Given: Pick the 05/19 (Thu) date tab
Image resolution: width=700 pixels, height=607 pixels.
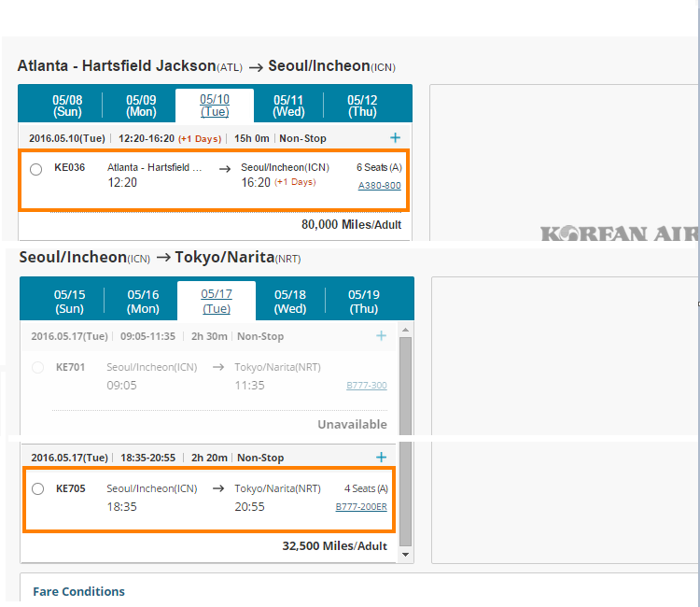Looking at the screenshot, I should click(x=364, y=301).
